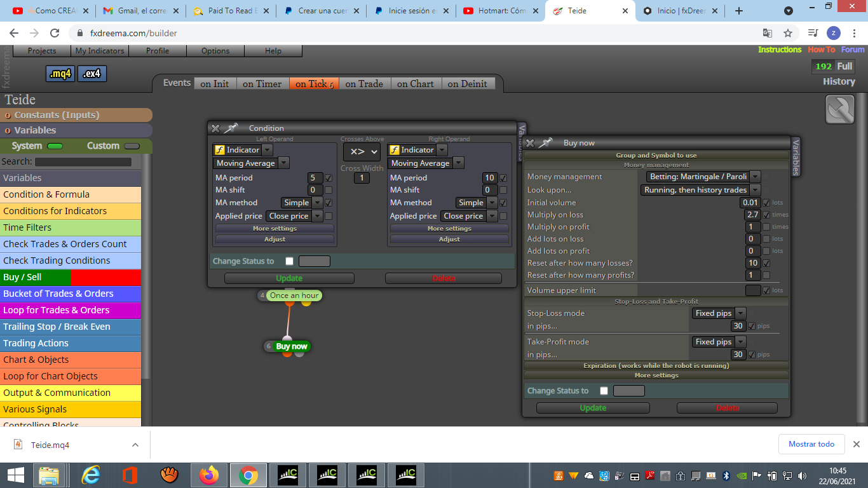
Task: Open left Moving Average indicator dropdown
Action: (x=283, y=163)
